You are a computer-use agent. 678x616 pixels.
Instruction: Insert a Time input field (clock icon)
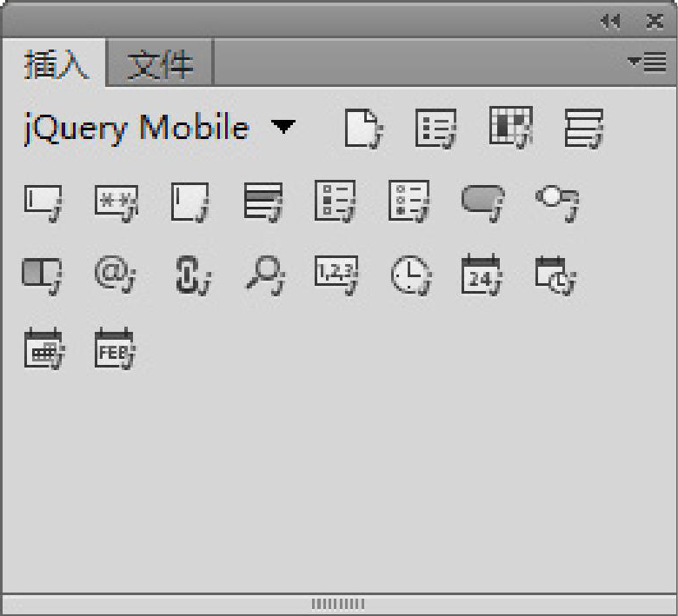[412, 275]
